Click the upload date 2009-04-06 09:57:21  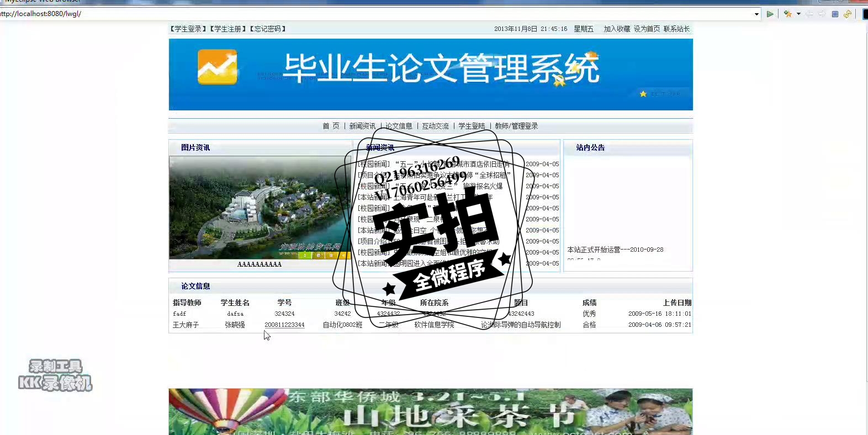[660, 325]
